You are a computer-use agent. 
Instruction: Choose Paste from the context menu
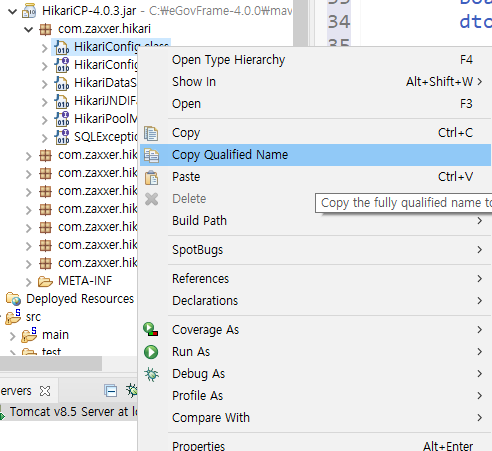click(315, 177)
